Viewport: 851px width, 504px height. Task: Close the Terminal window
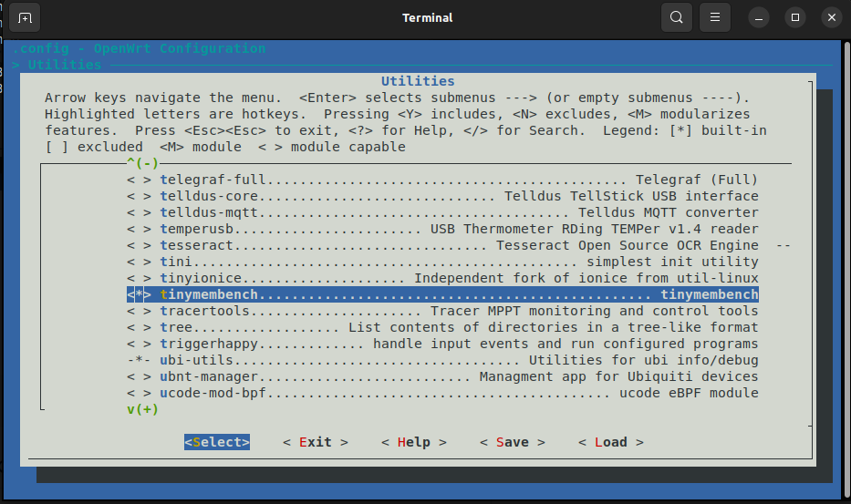[x=832, y=18]
